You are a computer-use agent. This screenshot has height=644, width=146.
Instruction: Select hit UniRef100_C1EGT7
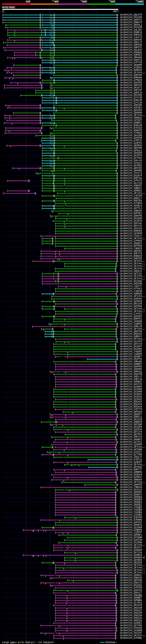point(131,286)
